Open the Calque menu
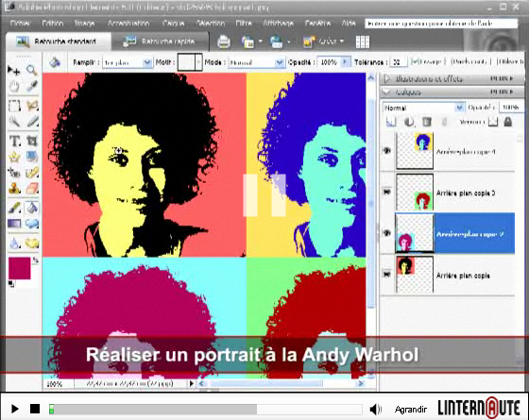This screenshot has width=529, height=420. (174, 24)
